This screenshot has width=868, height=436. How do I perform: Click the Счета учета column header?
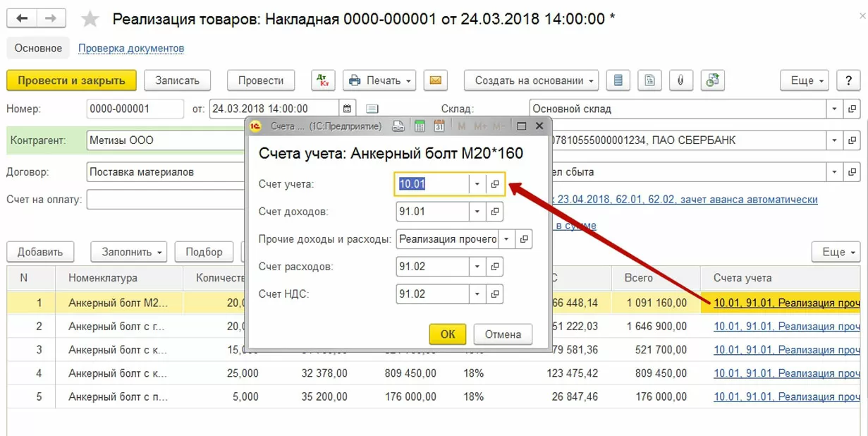(x=781, y=278)
